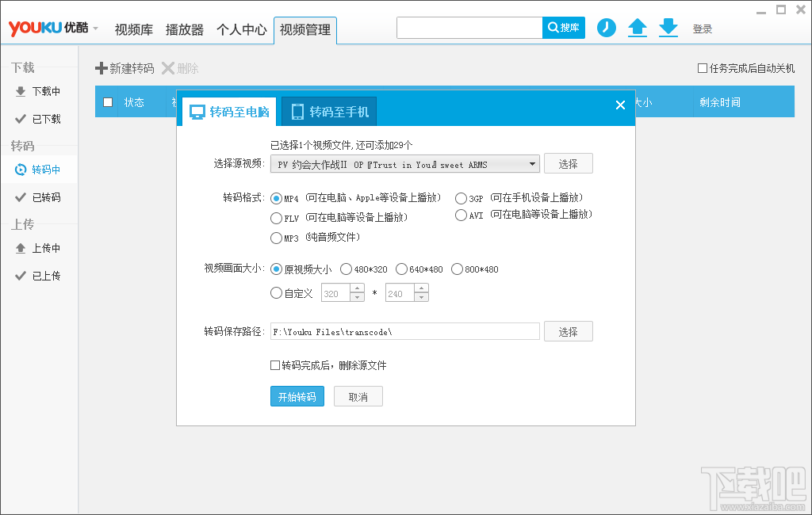The height and width of the screenshot is (515, 812).
Task: Click the 搜库 search button
Action: 564,28
